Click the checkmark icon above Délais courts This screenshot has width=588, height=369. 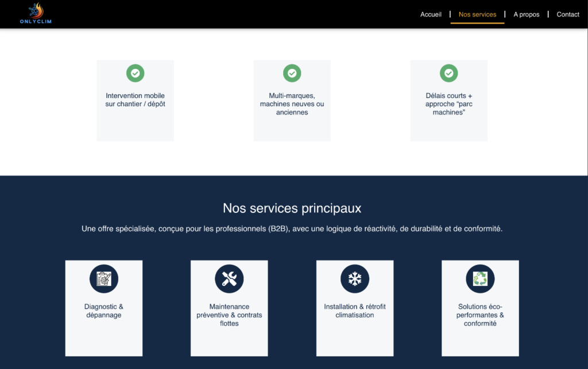tap(448, 73)
